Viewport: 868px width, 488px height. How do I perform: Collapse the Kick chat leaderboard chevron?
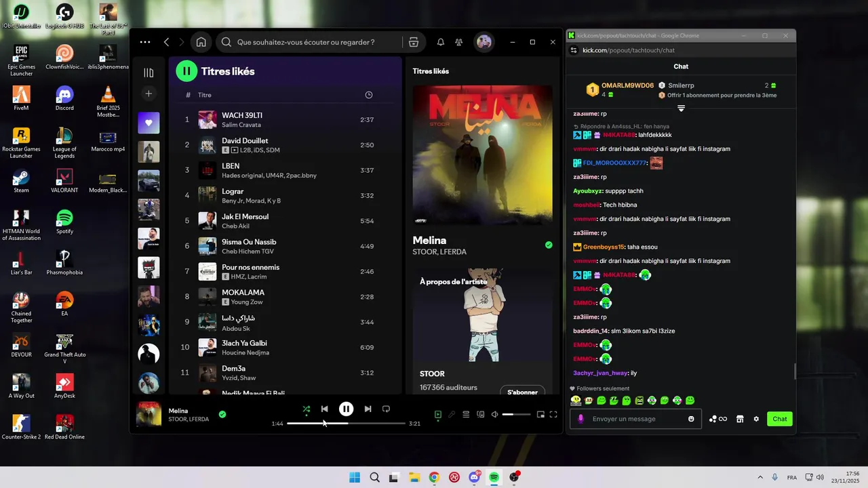click(681, 108)
